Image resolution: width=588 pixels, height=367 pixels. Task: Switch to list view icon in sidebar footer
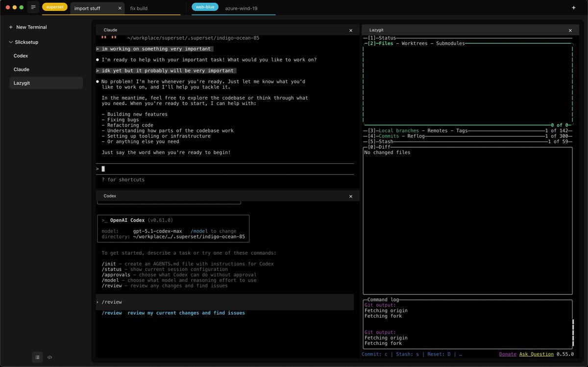37,357
